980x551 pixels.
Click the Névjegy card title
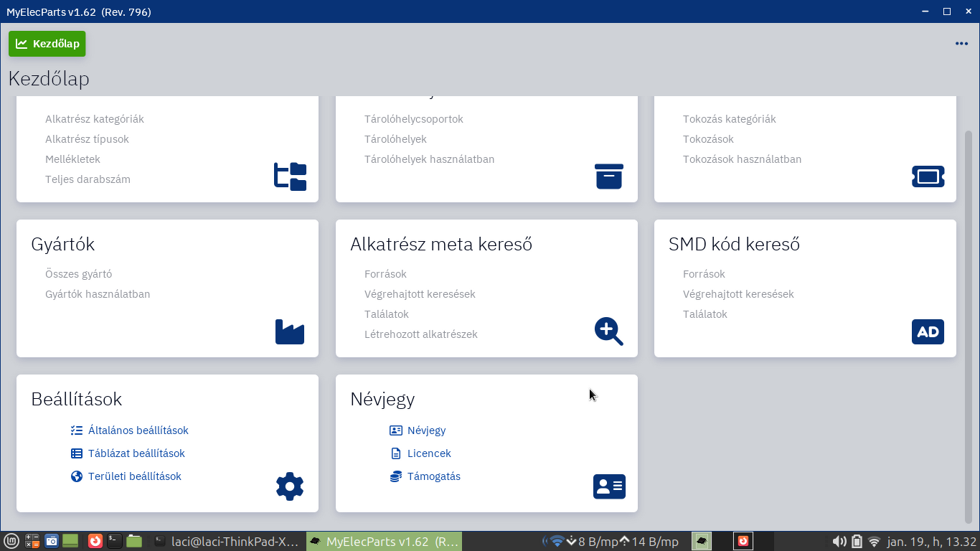[x=382, y=400]
